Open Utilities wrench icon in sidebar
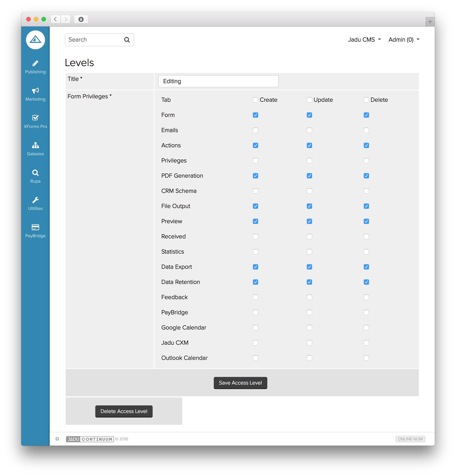 tap(36, 200)
